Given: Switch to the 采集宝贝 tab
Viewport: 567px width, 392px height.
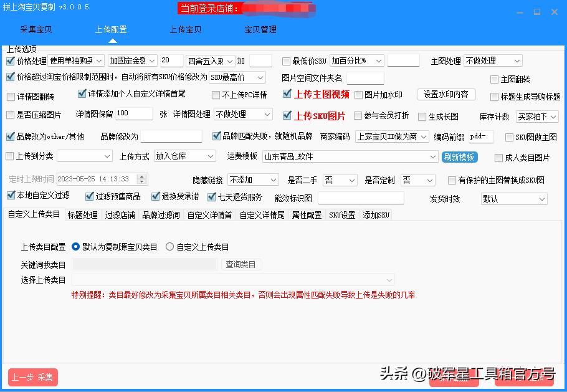Looking at the screenshot, I should [x=37, y=29].
